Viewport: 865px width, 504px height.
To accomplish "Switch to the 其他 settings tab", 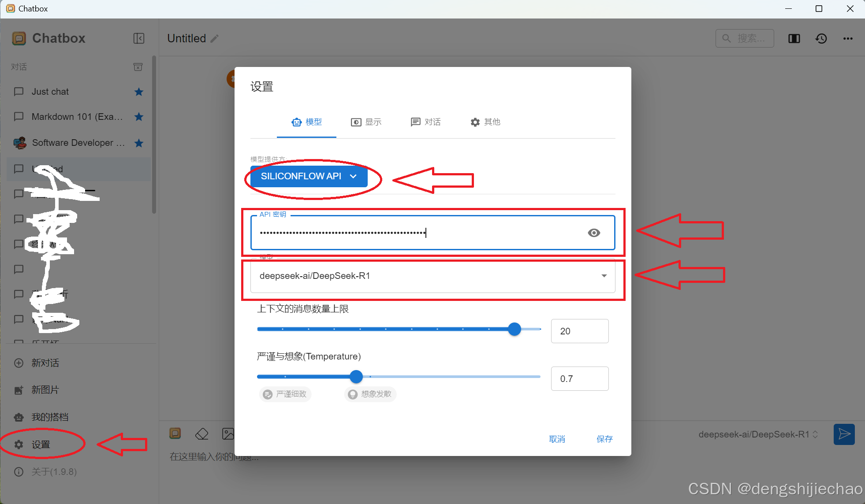I will pos(485,122).
